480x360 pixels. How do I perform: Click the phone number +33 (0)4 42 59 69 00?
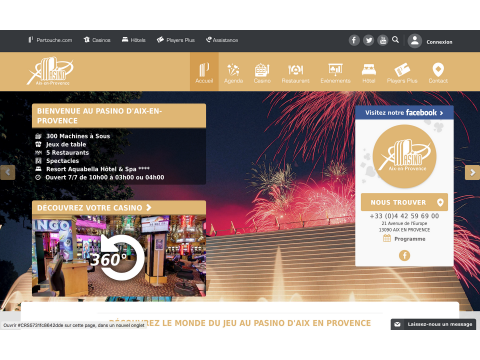[404, 216]
